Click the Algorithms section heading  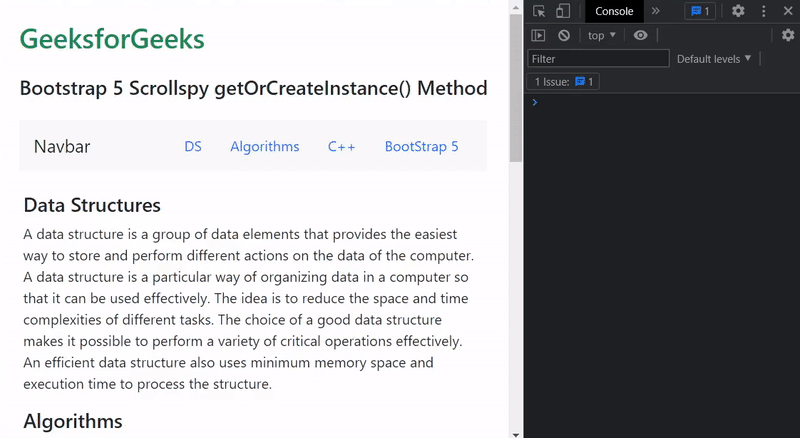[x=72, y=422]
